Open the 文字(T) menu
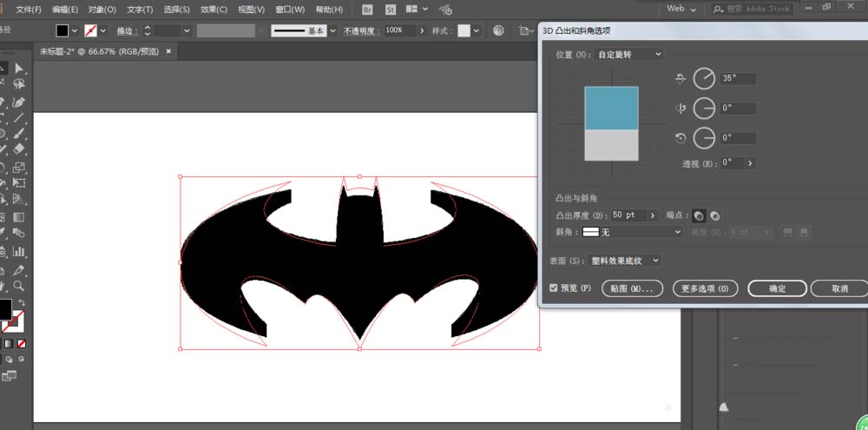 click(x=140, y=10)
